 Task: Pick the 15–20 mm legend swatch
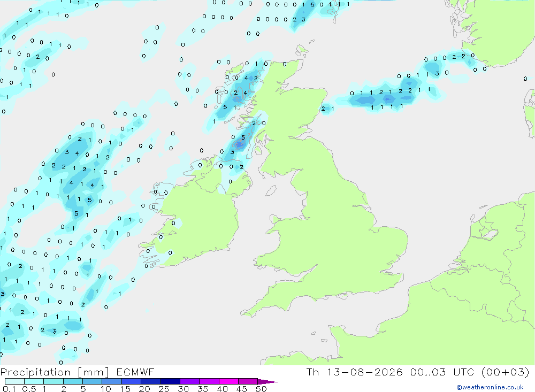point(132,381)
